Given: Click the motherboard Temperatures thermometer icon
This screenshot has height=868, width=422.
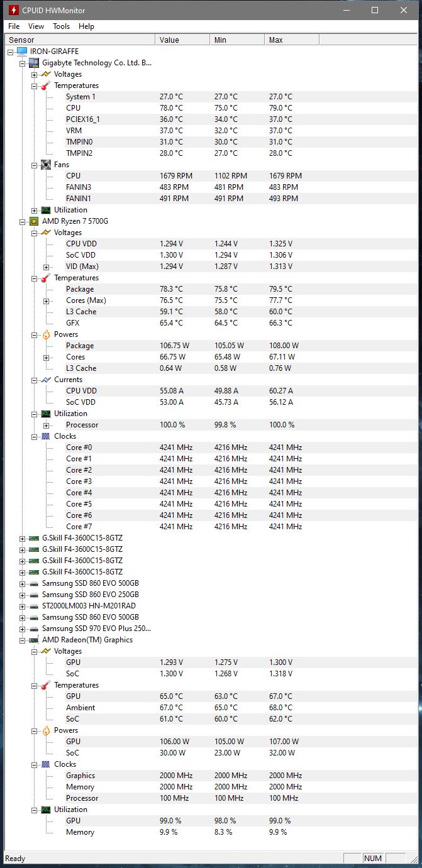Looking at the screenshot, I should [46, 85].
